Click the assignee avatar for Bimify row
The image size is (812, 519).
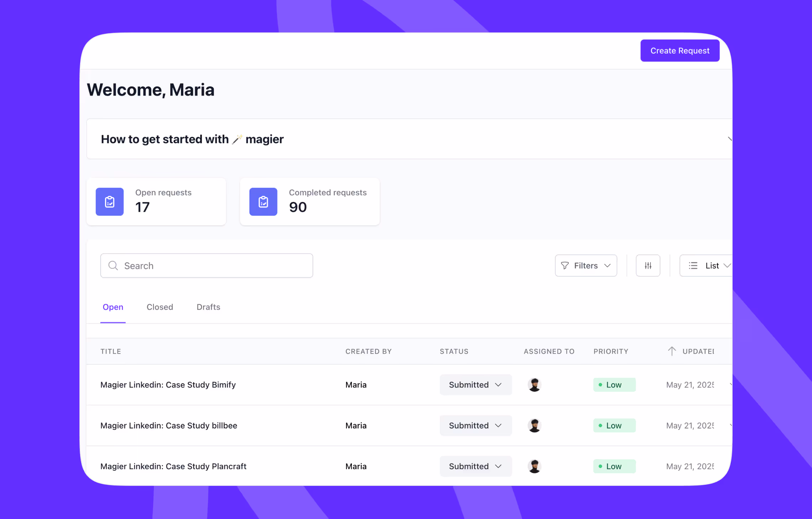534,385
